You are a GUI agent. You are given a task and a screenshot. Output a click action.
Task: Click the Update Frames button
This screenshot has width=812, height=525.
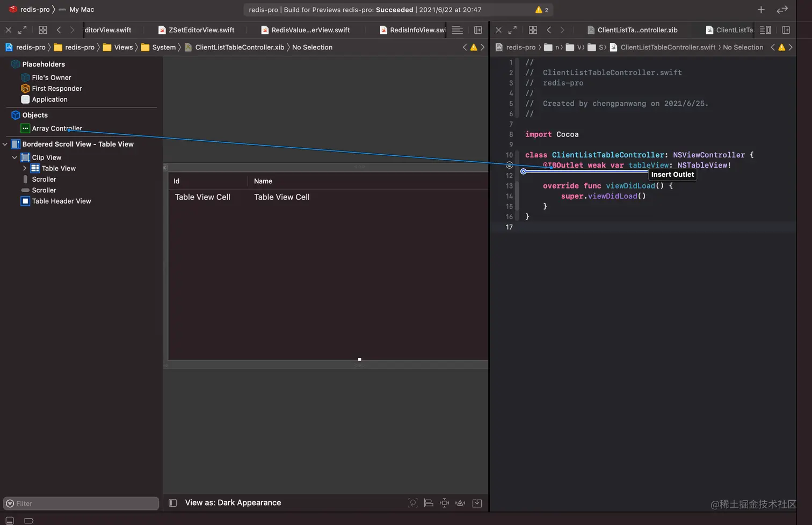coord(412,503)
